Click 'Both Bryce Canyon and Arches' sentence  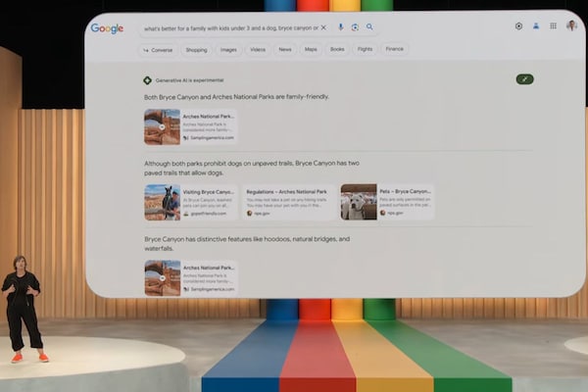(236, 97)
